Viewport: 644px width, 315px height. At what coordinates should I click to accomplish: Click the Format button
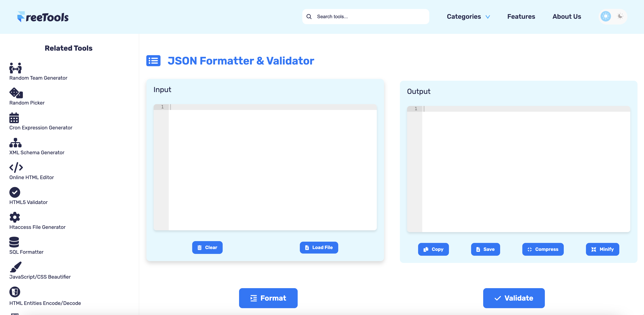pyautogui.click(x=268, y=298)
